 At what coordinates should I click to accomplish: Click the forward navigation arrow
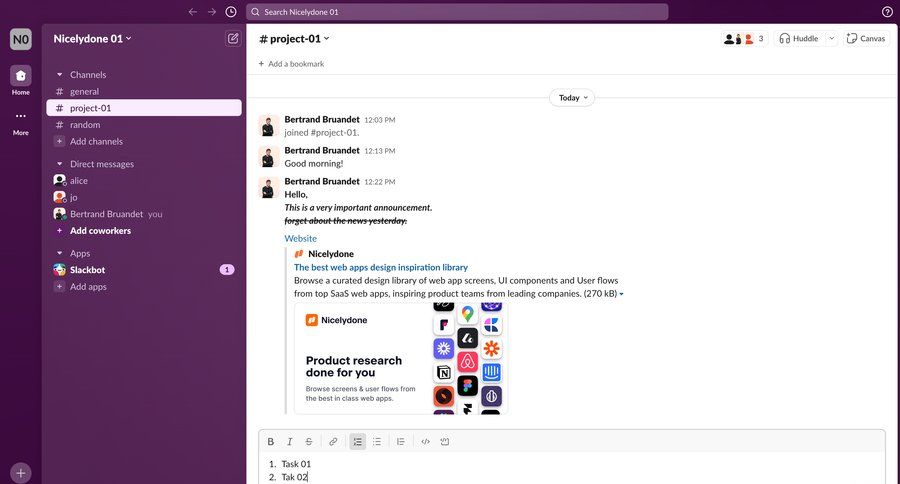pos(212,11)
